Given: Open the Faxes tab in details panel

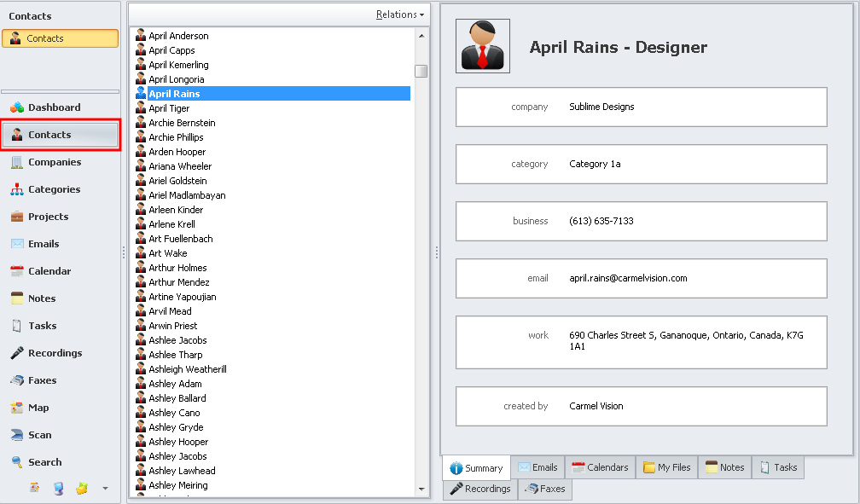Looking at the screenshot, I should (x=545, y=490).
